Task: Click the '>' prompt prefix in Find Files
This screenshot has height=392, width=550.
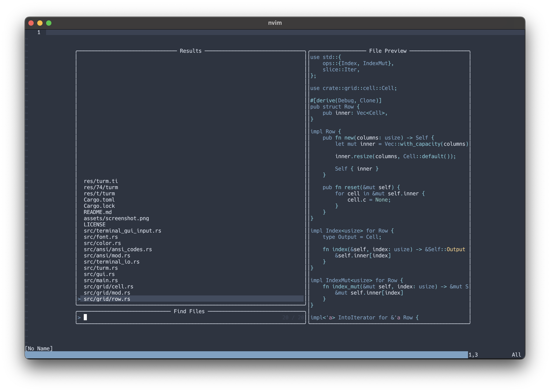Action: click(79, 318)
